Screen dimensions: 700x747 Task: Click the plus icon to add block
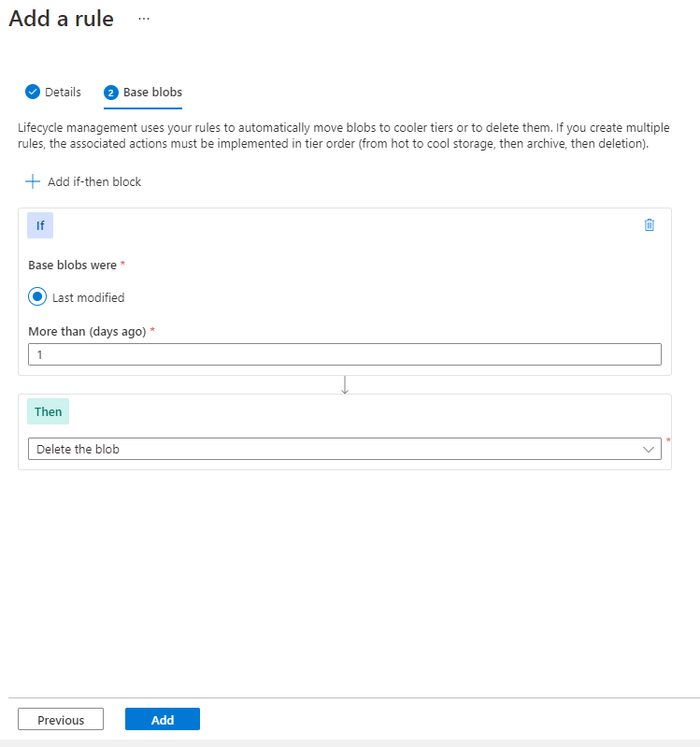[x=34, y=181]
